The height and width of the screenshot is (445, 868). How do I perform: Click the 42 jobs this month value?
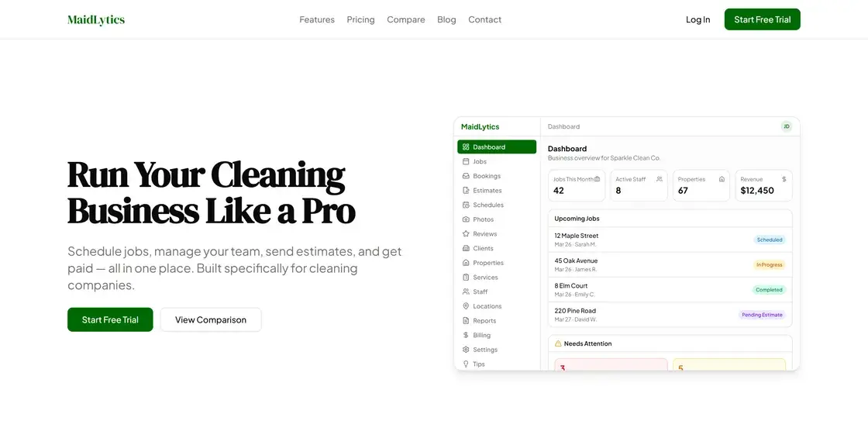(x=559, y=191)
